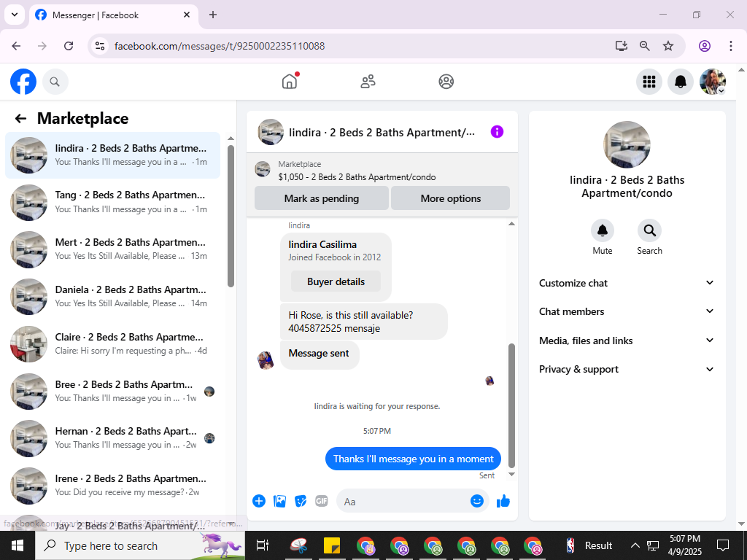Open Facebook search magnifier
This screenshot has height=560, width=747.
pos(55,82)
